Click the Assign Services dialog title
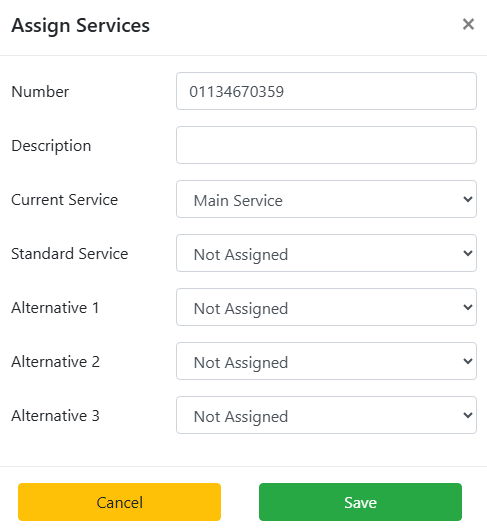Screen dimensions: 487x529 [x=81, y=26]
